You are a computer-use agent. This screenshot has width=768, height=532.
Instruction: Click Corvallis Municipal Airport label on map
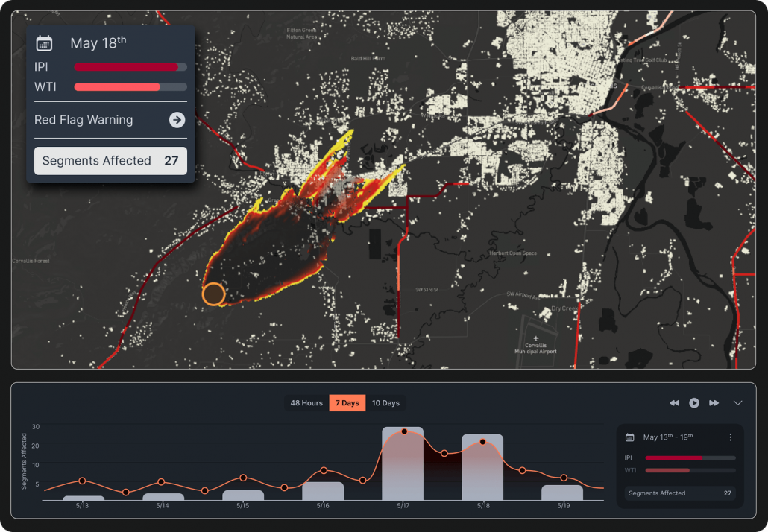coord(535,348)
